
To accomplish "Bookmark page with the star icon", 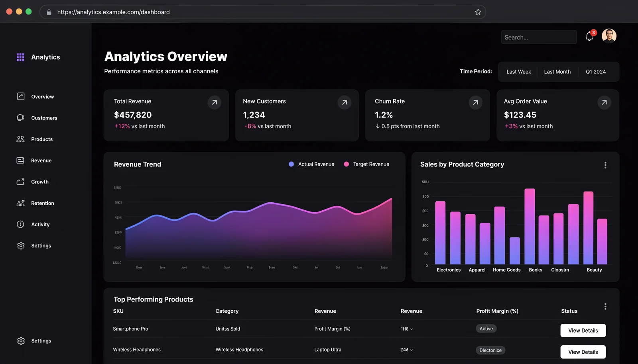I will point(478,12).
